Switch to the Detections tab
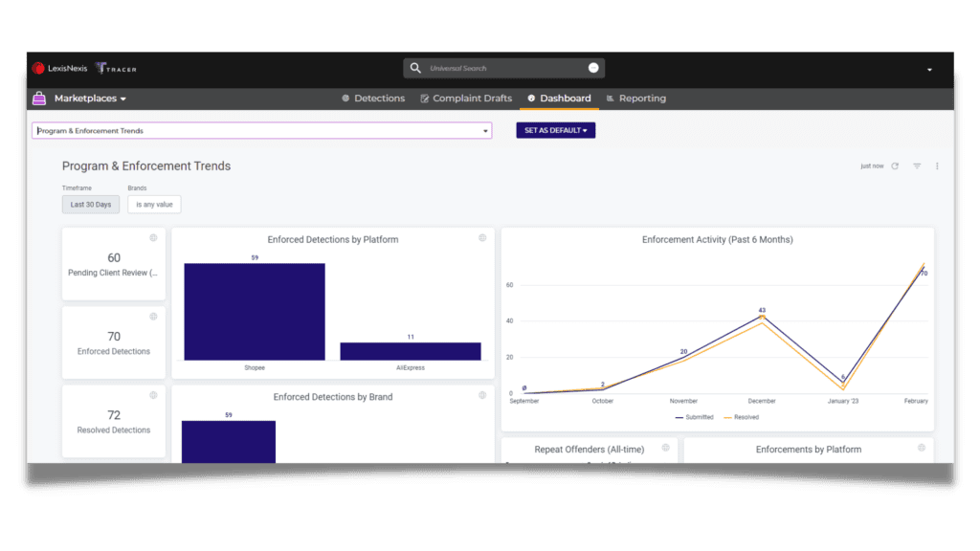 coord(373,99)
